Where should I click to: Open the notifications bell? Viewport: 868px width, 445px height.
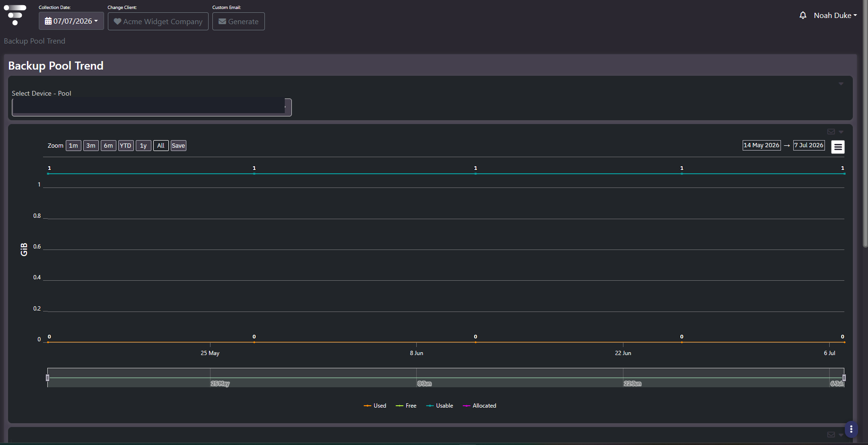(x=803, y=16)
